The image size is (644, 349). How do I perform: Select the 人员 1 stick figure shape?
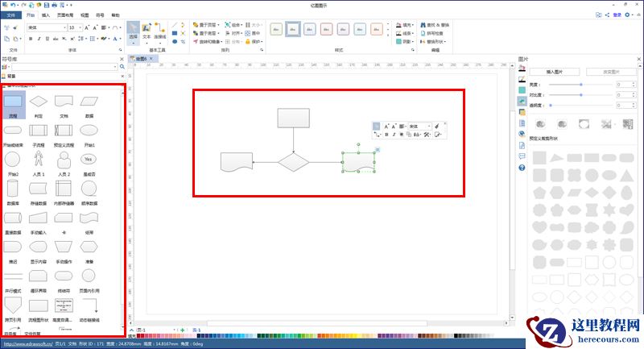(38, 159)
